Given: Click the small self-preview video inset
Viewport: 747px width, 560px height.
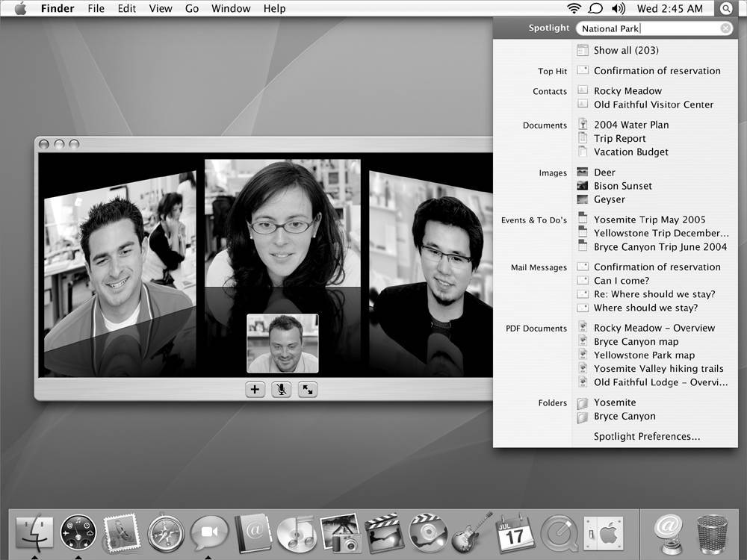Looking at the screenshot, I should coord(282,343).
